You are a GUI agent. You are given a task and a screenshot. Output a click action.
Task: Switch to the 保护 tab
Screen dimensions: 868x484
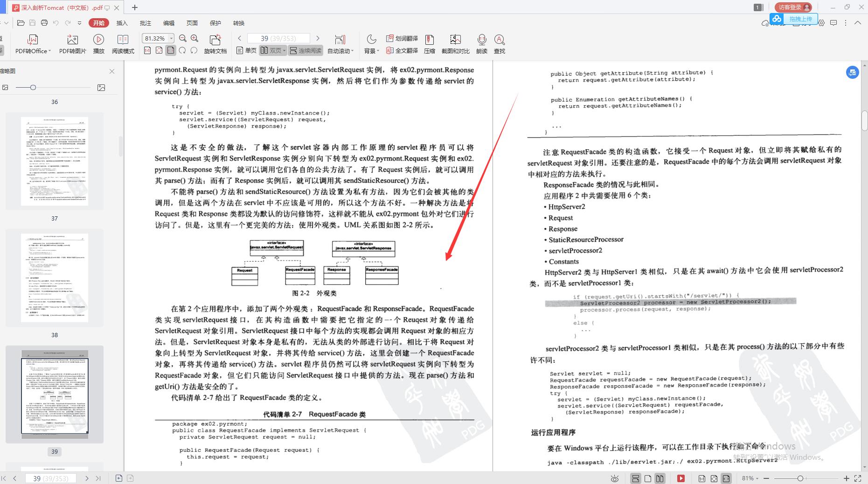pyautogui.click(x=215, y=23)
